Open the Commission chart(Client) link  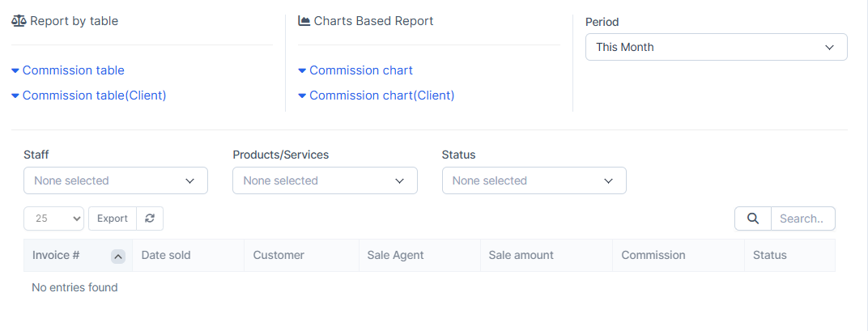pyautogui.click(x=381, y=95)
